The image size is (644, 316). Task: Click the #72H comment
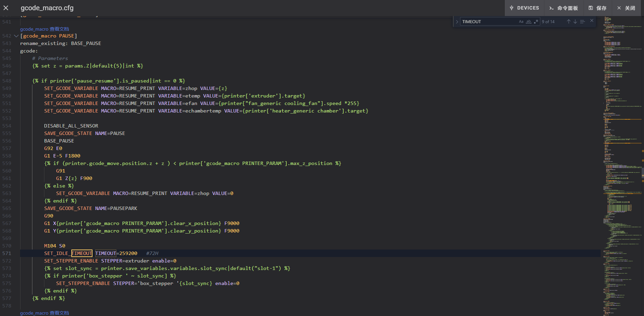[x=152, y=253]
